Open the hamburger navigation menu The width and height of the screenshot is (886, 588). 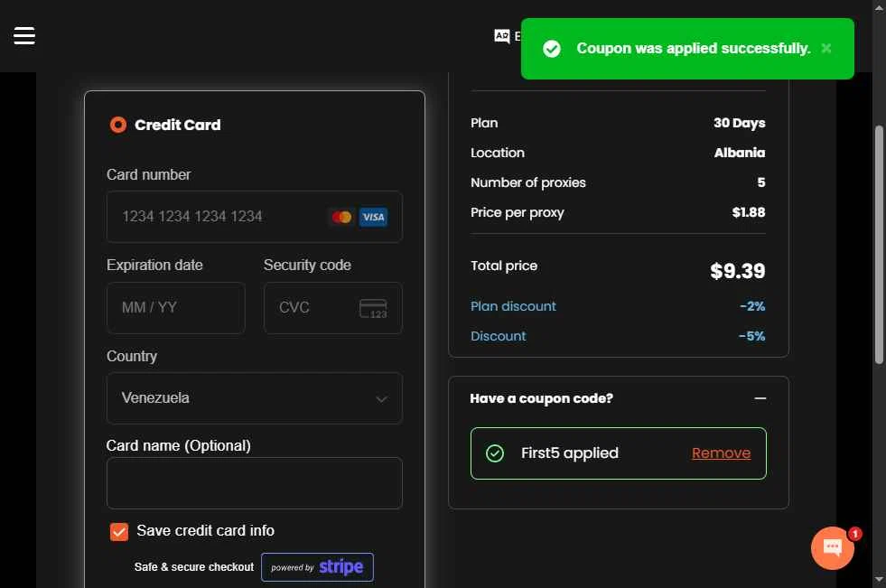pyautogui.click(x=24, y=35)
